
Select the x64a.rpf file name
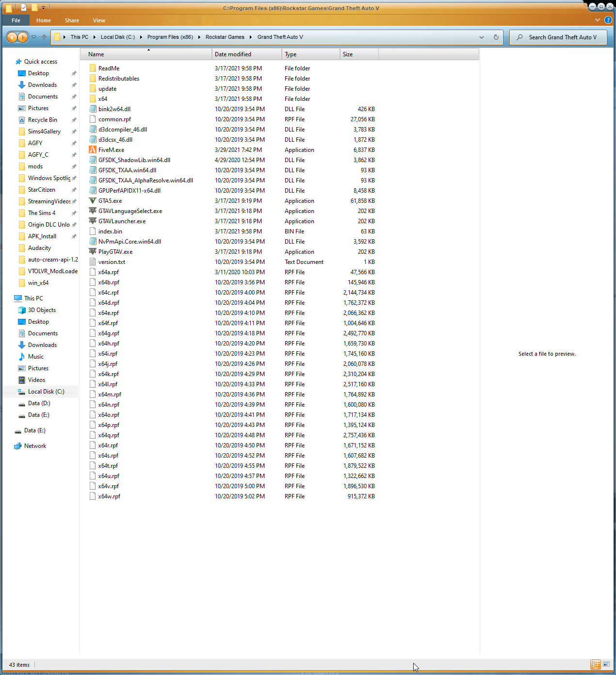tap(108, 272)
